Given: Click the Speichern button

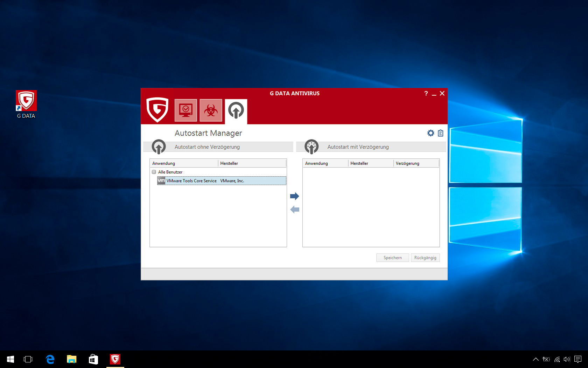Looking at the screenshot, I should coord(392,258).
